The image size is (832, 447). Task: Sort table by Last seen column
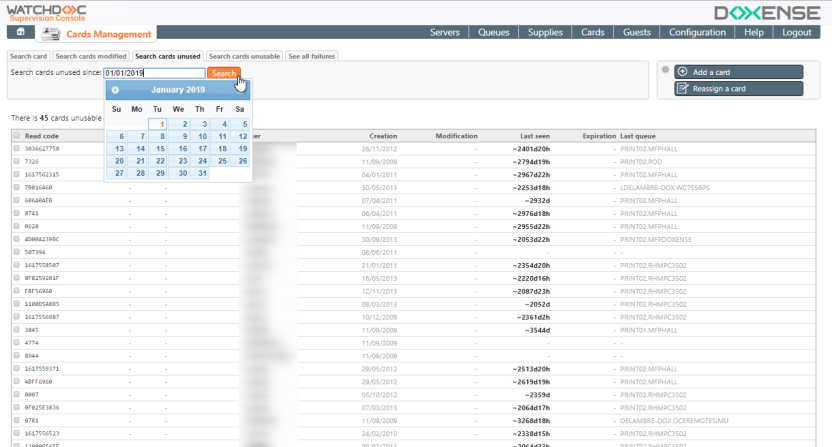pos(535,136)
